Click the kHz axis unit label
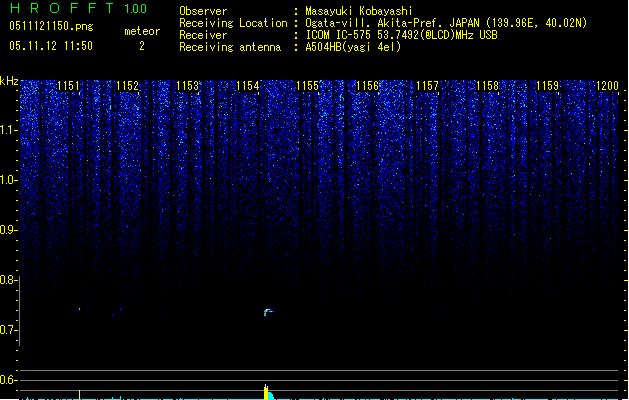The width and height of the screenshot is (629, 400). [9, 81]
